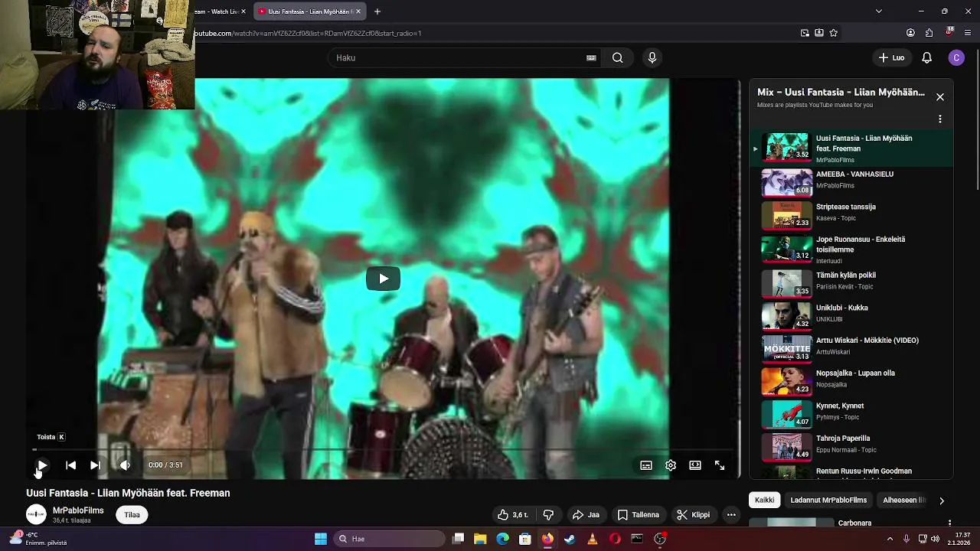Image resolution: width=980 pixels, height=551 pixels.
Task: Open the MrPabloFilms channel name link
Action: click(x=78, y=510)
